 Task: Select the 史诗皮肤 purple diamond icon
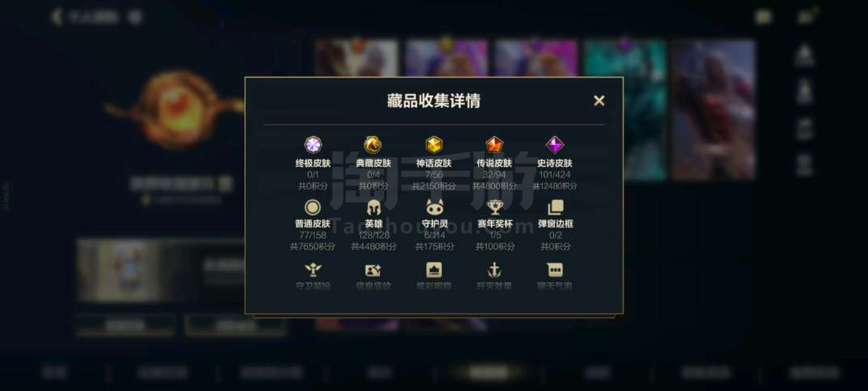click(555, 145)
